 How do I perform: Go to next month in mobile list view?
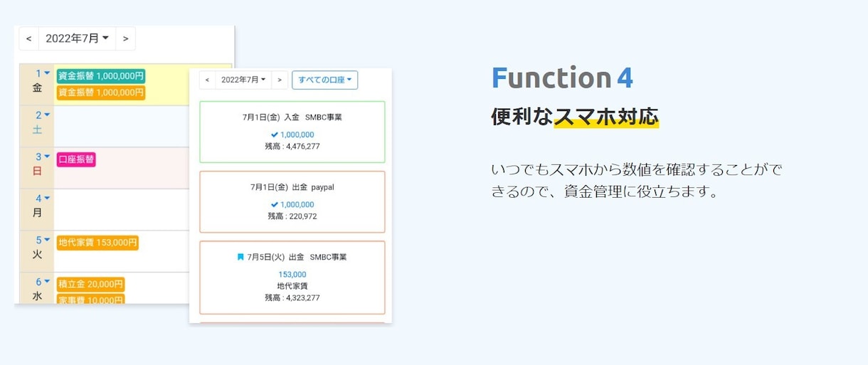point(280,80)
